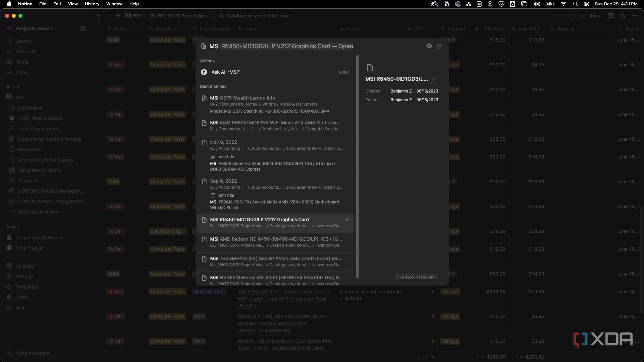Viewport: 644px width, 362px height.
Task: Open Trash from sidebar
Action: [21, 297]
